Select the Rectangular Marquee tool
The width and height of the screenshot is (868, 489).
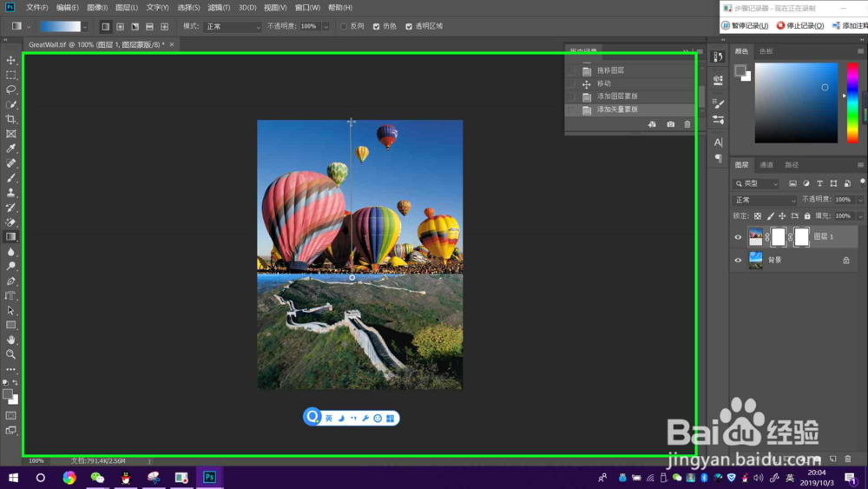(x=10, y=75)
